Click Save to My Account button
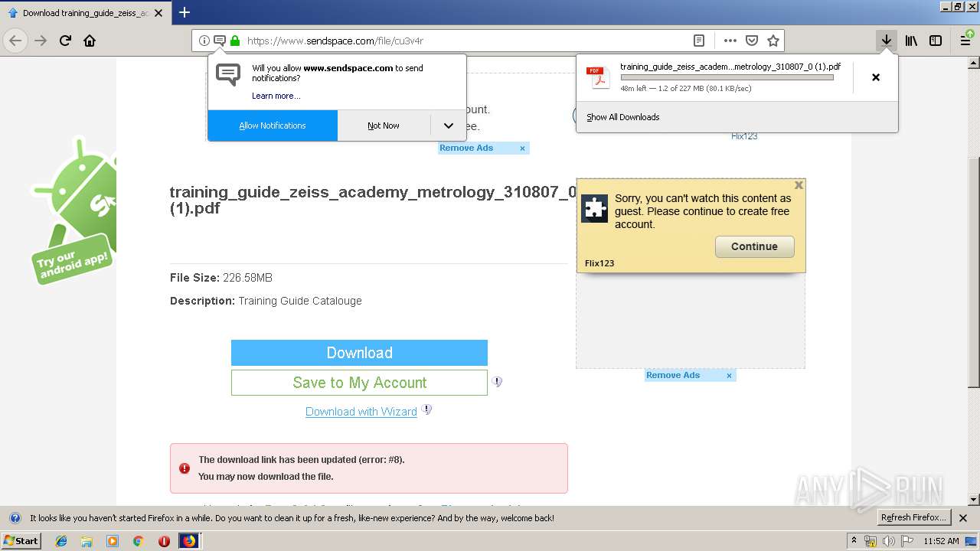This screenshot has height=551, width=980. click(x=359, y=383)
